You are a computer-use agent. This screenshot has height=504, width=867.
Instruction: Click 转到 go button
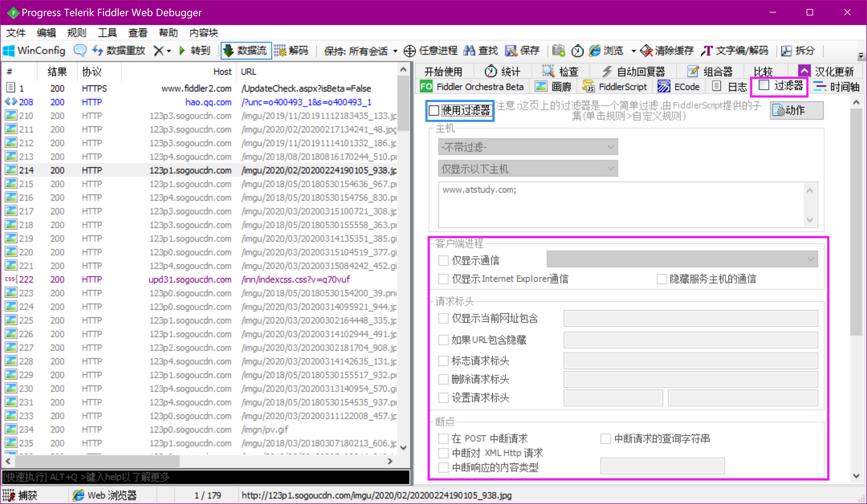coord(195,51)
